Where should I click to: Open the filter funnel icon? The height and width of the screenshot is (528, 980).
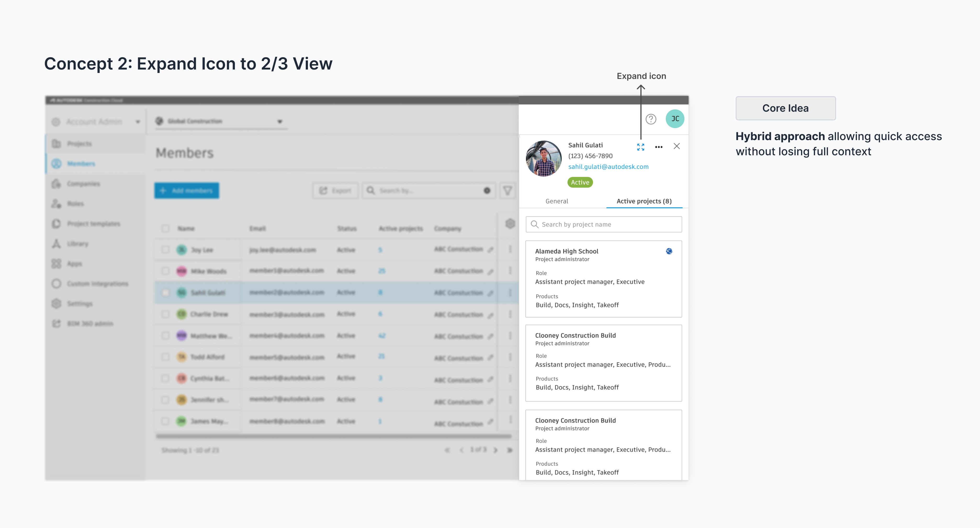point(507,191)
